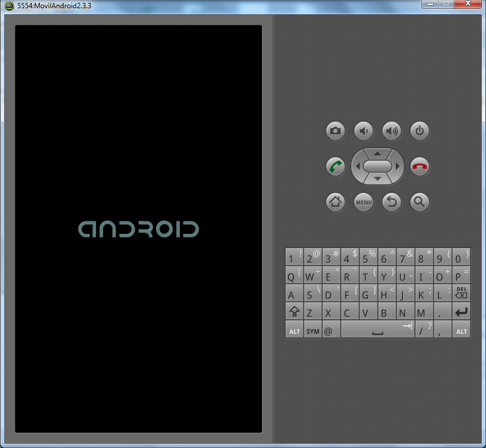Lower volume with volume-down button
This screenshot has height=448, width=486.
click(363, 131)
